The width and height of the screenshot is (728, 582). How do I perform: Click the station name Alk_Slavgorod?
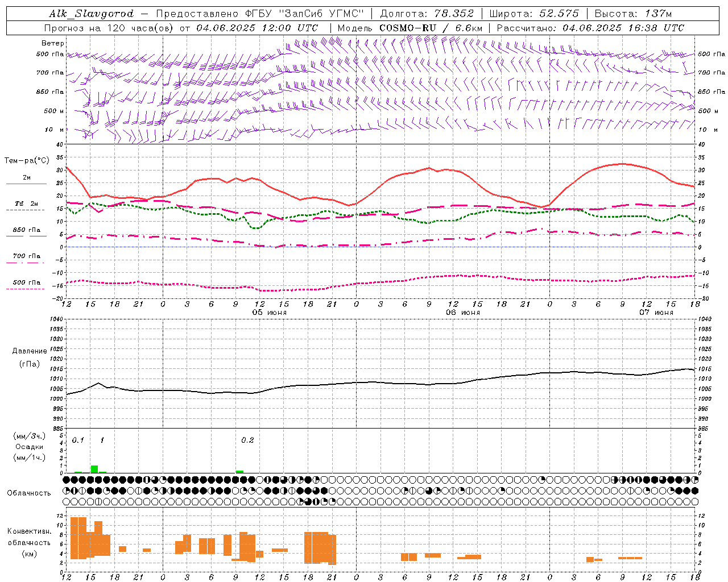92,14
